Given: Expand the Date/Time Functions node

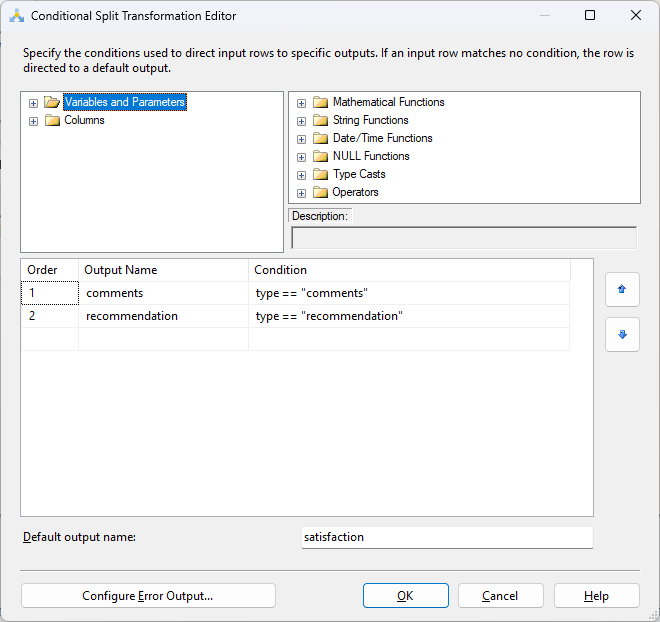Looking at the screenshot, I should point(301,139).
